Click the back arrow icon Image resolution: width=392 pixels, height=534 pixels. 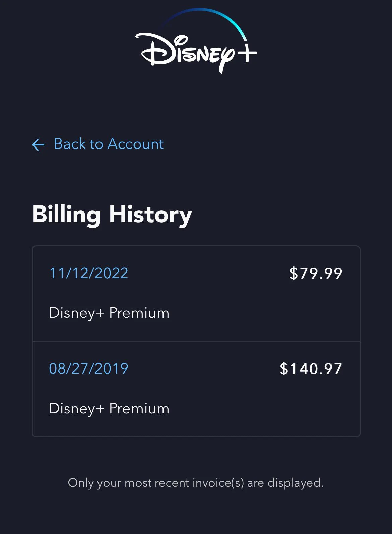coord(38,144)
